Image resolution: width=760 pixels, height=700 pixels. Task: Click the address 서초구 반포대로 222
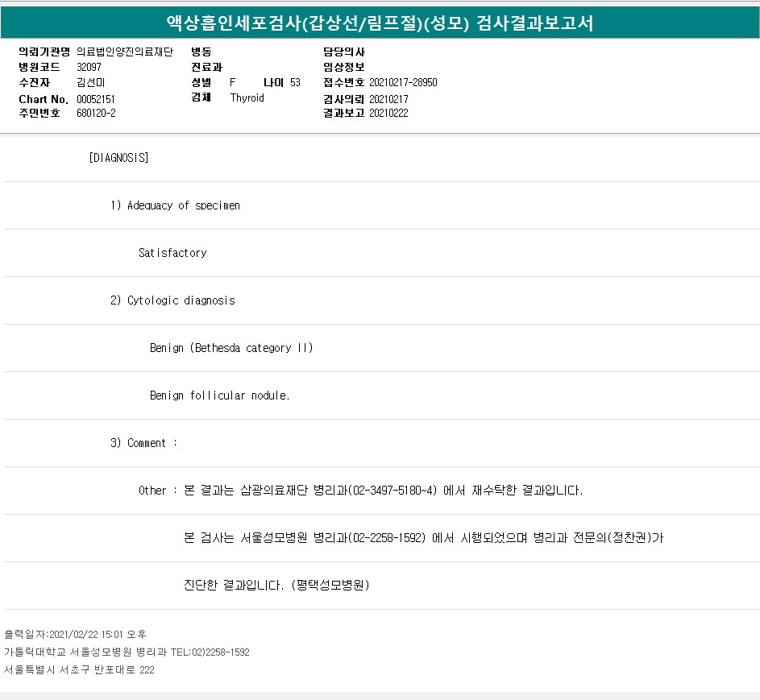tap(79, 670)
